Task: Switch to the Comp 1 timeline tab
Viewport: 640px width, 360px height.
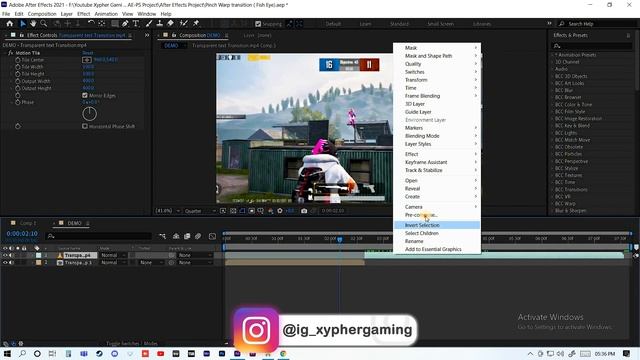Action: pyautogui.click(x=28, y=223)
